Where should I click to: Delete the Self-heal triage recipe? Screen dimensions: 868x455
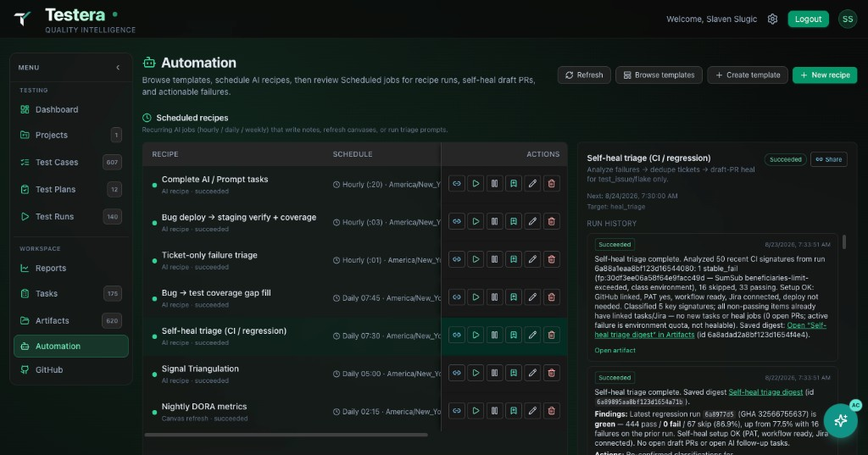[551, 335]
